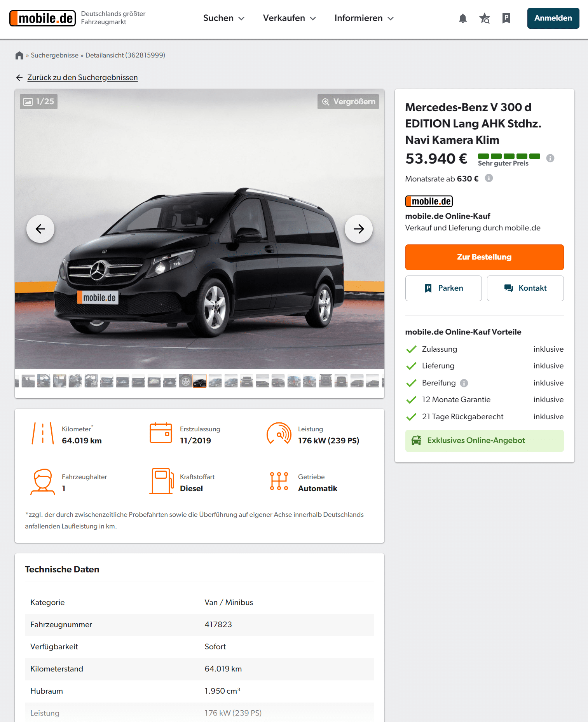The width and height of the screenshot is (588, 722).
Task: Open parked vehicles icon in header
Action: pos(506,18)
